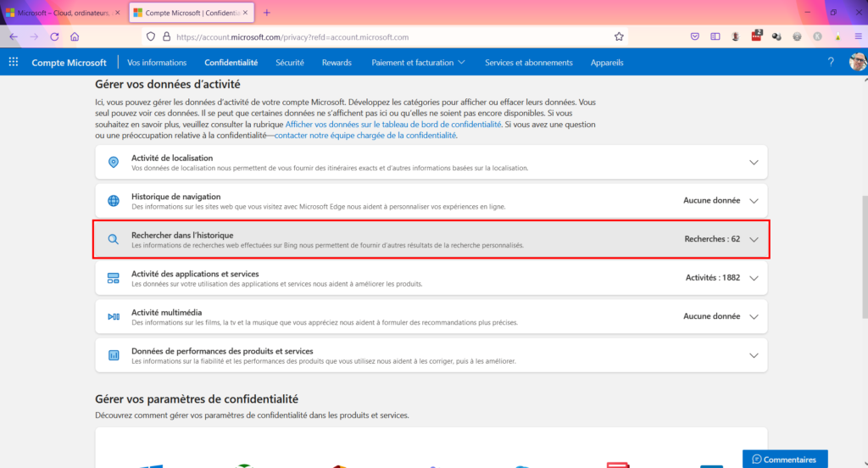This screenshot has height=468, width=868.
Task: Open the reader view sidebar icon in toolbar
Action: pos(715,36)
